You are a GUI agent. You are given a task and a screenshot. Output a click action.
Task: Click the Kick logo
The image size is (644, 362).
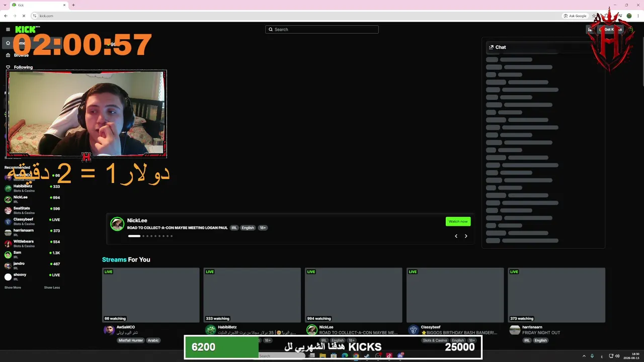(27, 30)
